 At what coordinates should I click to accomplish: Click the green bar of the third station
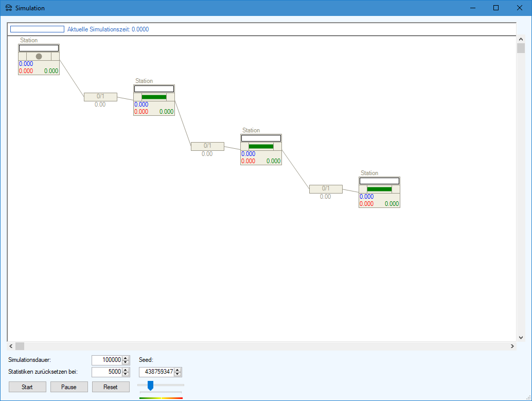tap(261, 146)
